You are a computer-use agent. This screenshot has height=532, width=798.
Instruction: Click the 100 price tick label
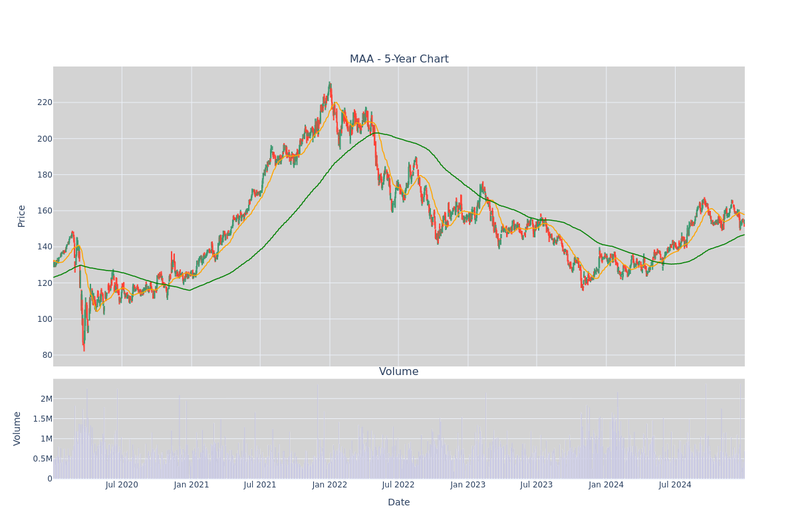45,319
